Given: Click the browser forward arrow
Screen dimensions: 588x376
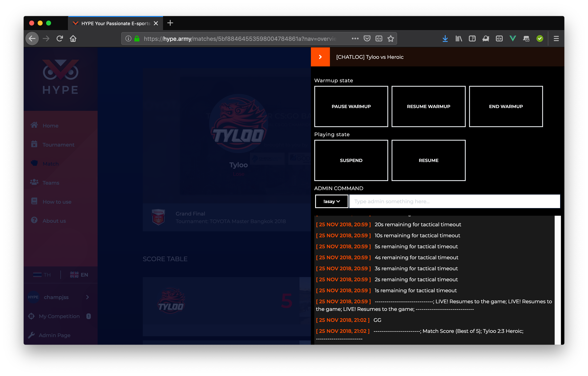Looking at the screenshot, I should [46, 39].
